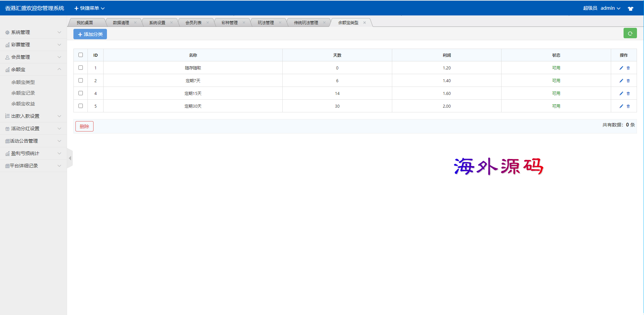Expand the 出款入款设置 menu chevron
Screen dimensions: 644x315
(x=59, y=116)
